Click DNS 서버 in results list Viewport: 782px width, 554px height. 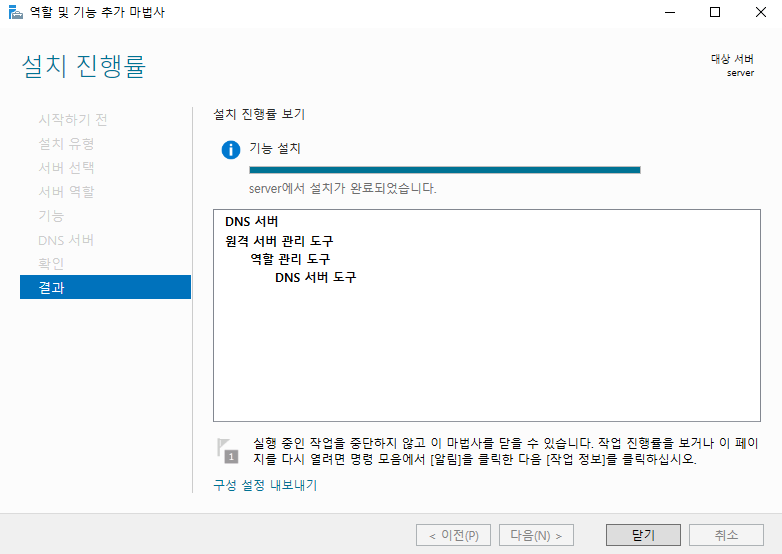251,221
